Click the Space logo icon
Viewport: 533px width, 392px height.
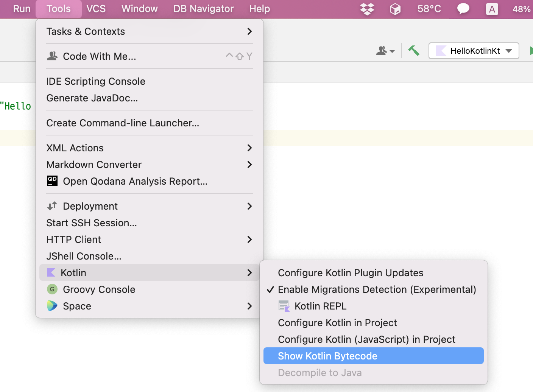click(52, 306)
